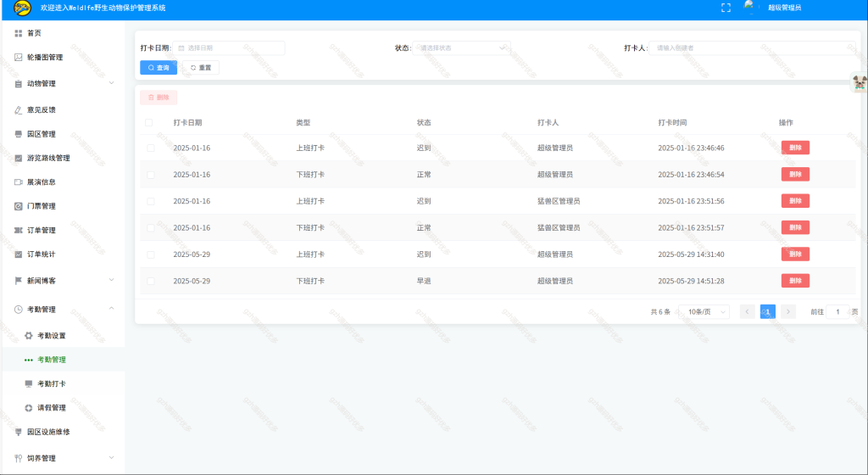Click the 共 6 条 total text
The width and height of the screenshot is (868, 475).
click(x=660, y=311)
